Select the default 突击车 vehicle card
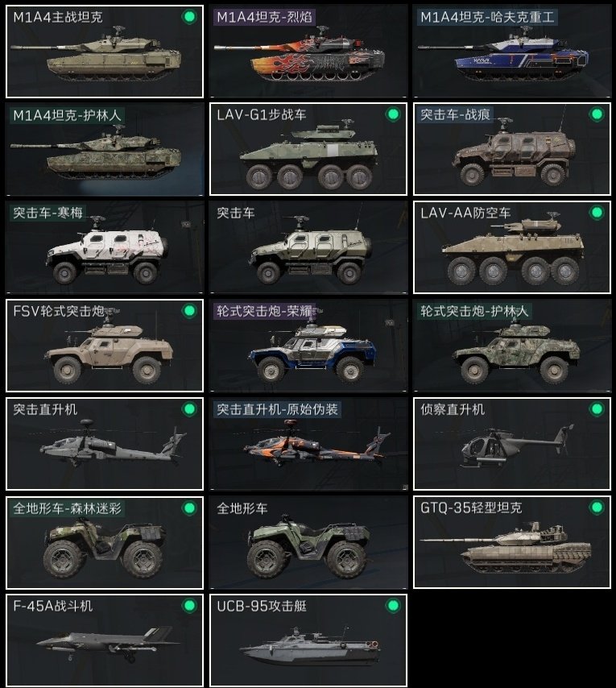The width and height of the screenshot is (616, 688). [308, 247]
